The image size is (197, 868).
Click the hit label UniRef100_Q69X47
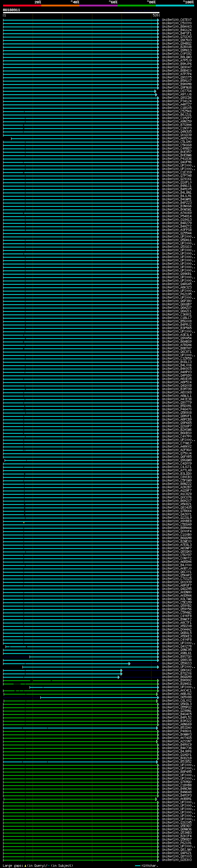click(x=176, y=67)
